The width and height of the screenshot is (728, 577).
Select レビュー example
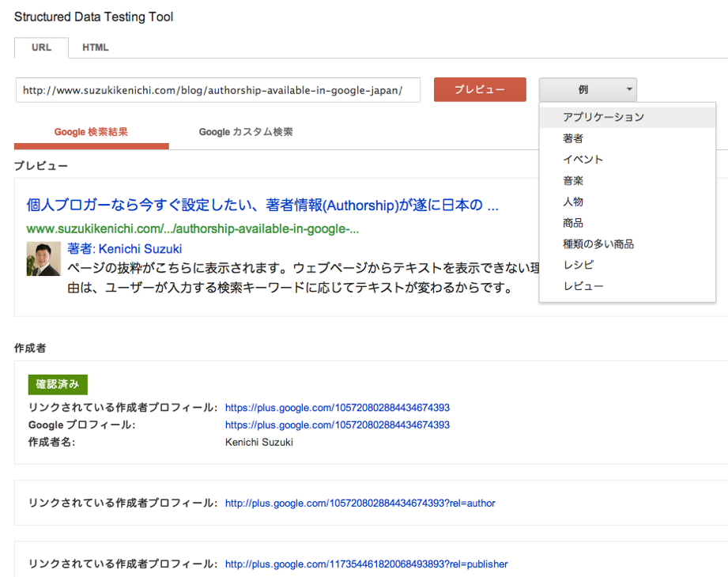tap(628, 286)
